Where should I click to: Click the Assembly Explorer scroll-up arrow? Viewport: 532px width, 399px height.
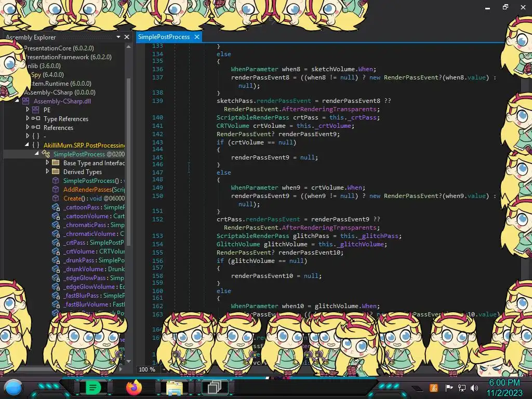pos(129,46)
